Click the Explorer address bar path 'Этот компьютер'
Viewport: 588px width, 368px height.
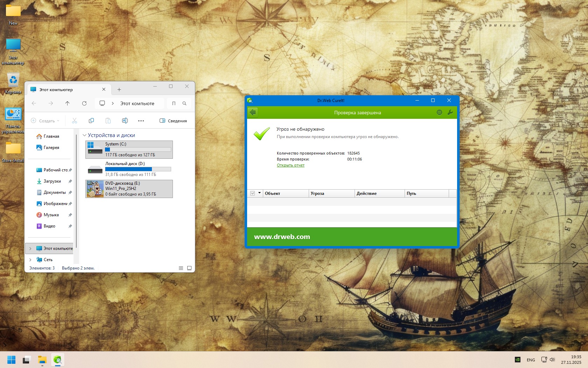tap(137, 103)
